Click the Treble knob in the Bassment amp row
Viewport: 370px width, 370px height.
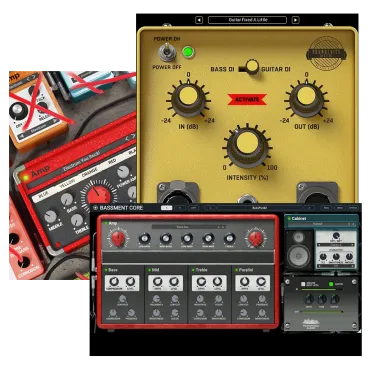click(x=229, y=238)
